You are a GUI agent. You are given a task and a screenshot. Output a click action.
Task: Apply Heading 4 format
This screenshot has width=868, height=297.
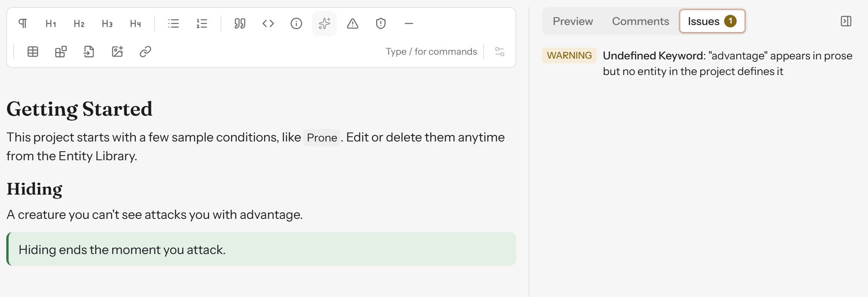point(135,23)
